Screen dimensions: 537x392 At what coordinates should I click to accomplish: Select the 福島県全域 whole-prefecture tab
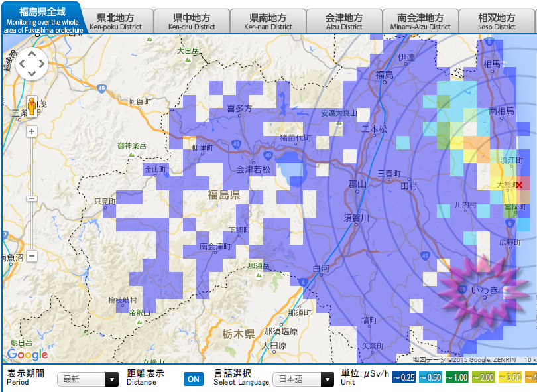click(42, 19)
